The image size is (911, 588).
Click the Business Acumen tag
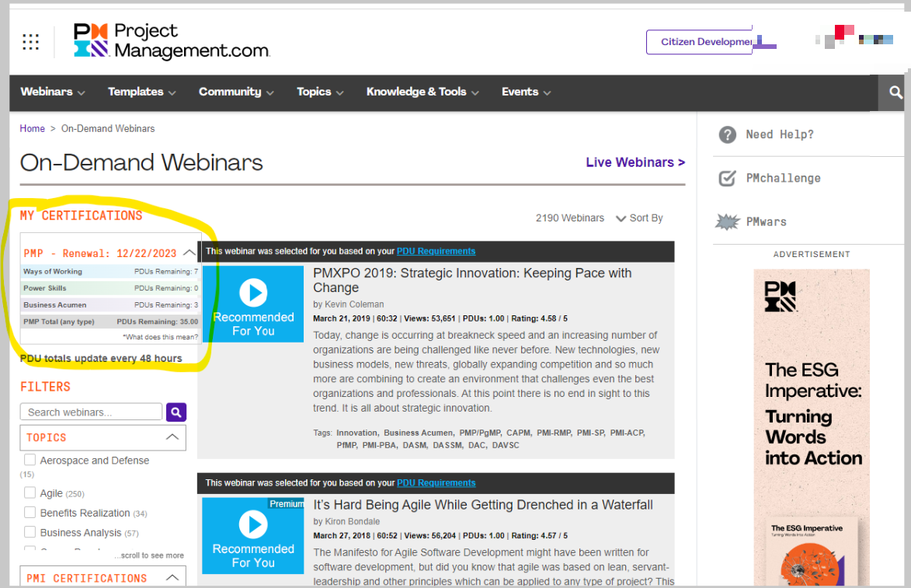(x=419, y=433)
